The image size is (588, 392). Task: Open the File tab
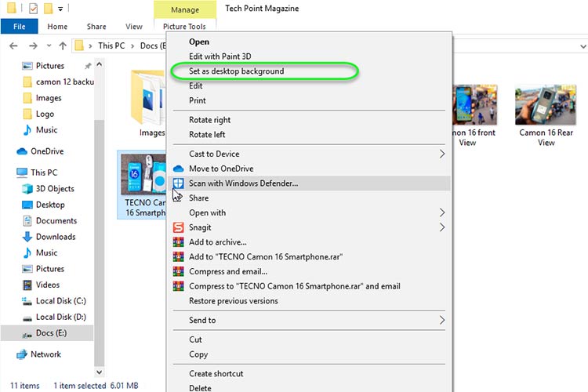(19, 26)
